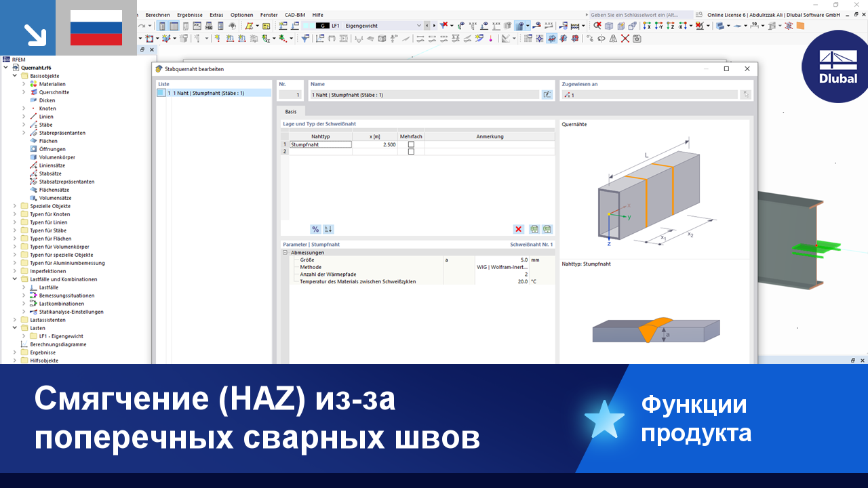Click the Stabsätze icon in the navigator

[33, 174]
